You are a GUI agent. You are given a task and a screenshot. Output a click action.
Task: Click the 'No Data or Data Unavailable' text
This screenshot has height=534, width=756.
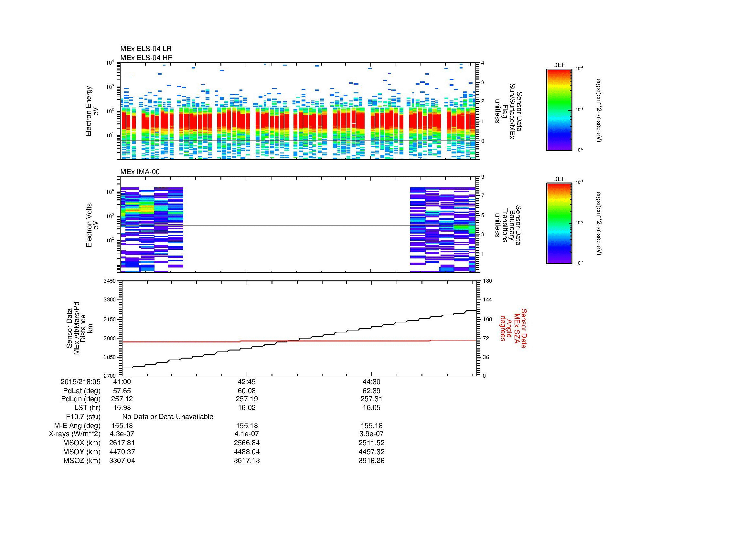(x=168, y=416)
